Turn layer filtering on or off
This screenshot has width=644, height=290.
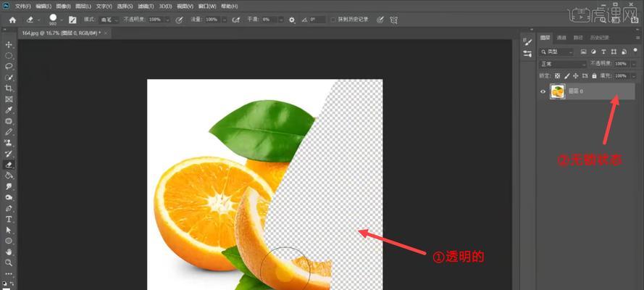(635, 50)
